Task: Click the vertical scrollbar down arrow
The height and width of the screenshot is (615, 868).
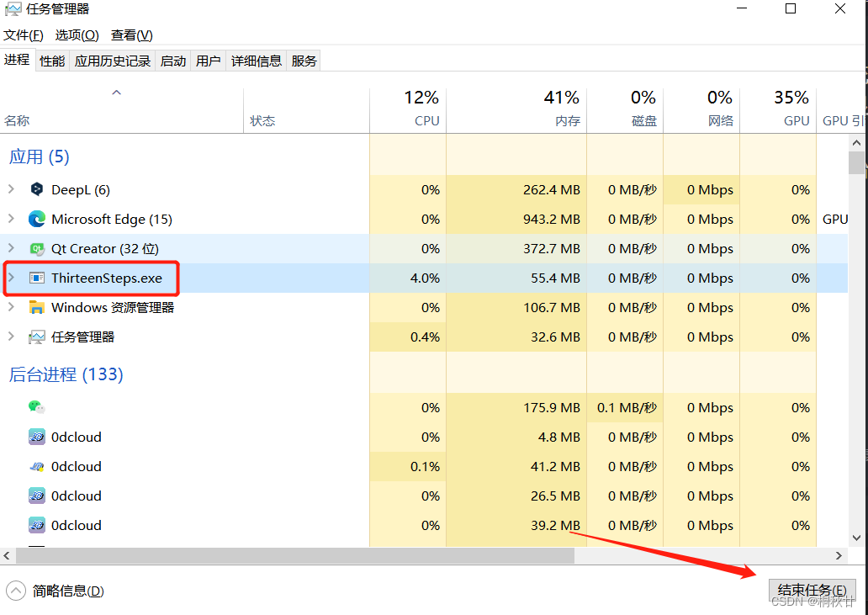Action: click(856, 538)
